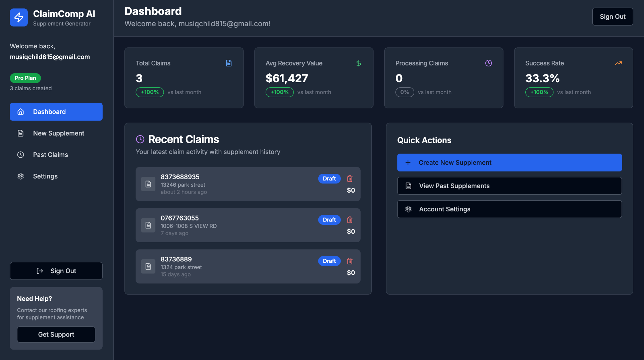Open Settings in the sidebar
The width and height of the screenshot is (644, 360).
click(x=56, y=176)
